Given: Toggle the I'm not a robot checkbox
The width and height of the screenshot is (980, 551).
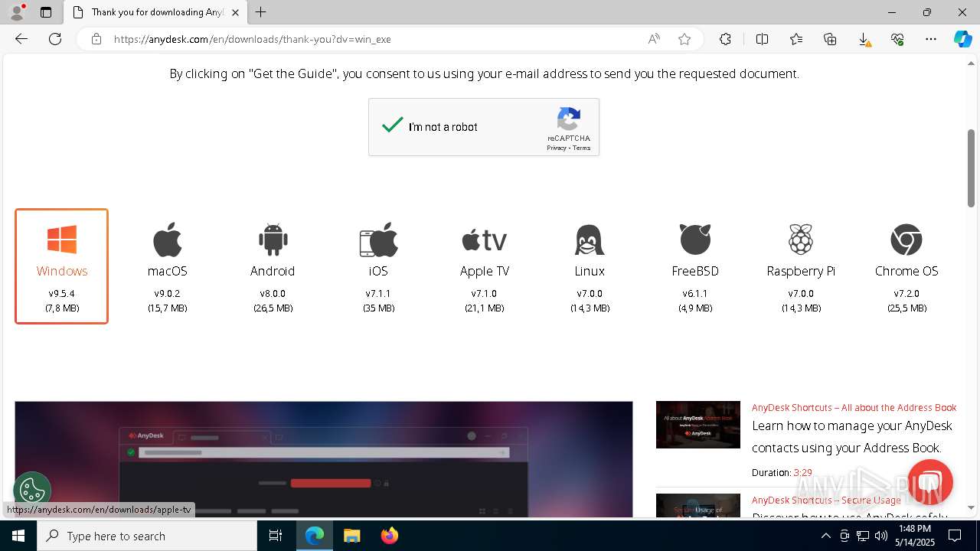Looking at the screenshot, I should coord(393,126).
